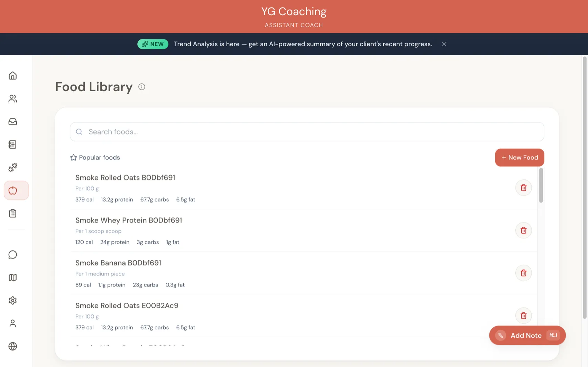Click the page vertical scrollbar

tap(585, 188)
